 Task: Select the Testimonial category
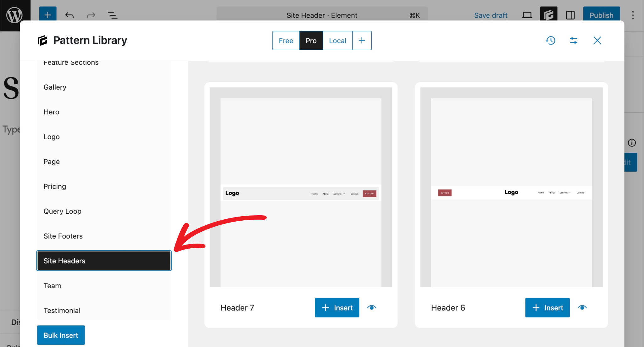pyautogui.click(x=104, y=311)
